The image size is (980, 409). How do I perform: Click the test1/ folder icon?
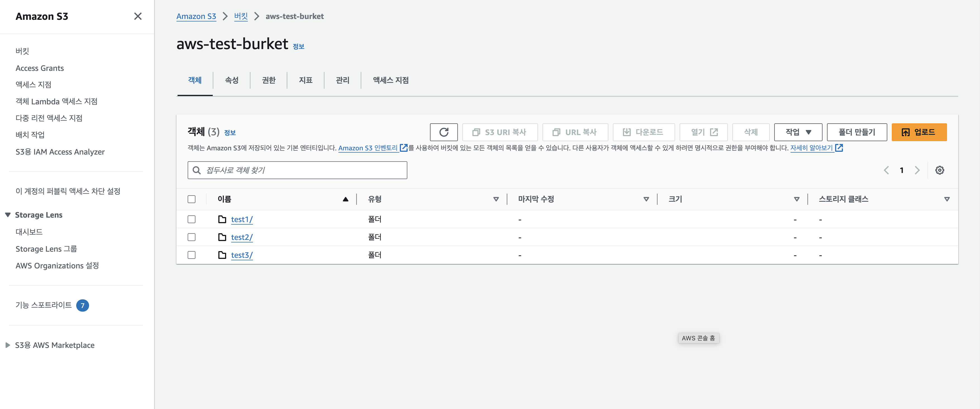pyautogui.click(x=222, y=219)
